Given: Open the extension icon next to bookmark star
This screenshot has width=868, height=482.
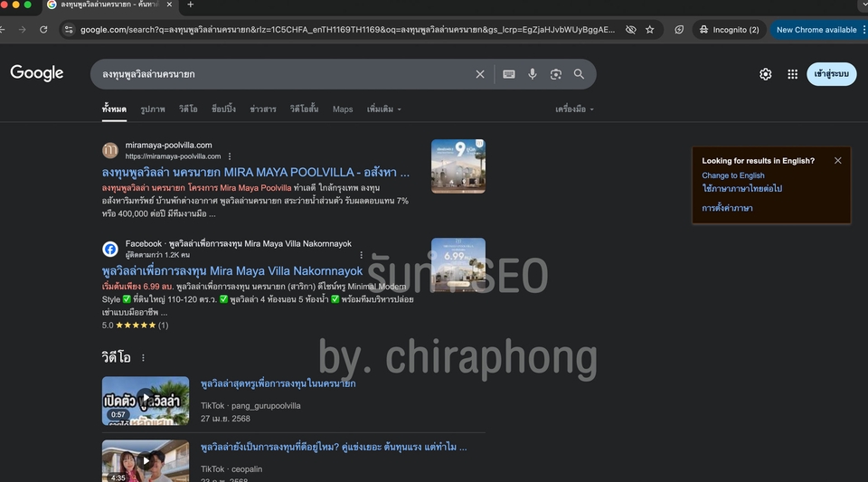Looking at the screenshot, I should tap(679, 30).
